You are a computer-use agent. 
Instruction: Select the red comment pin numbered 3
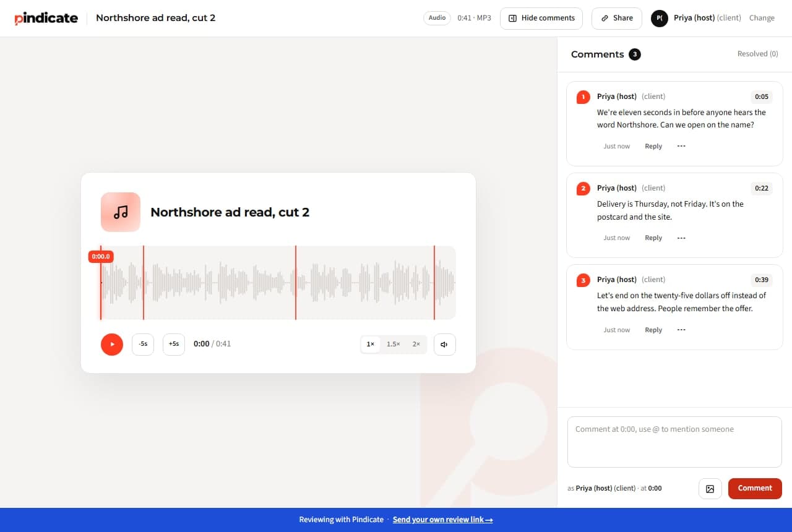click(x=583, y=280)
